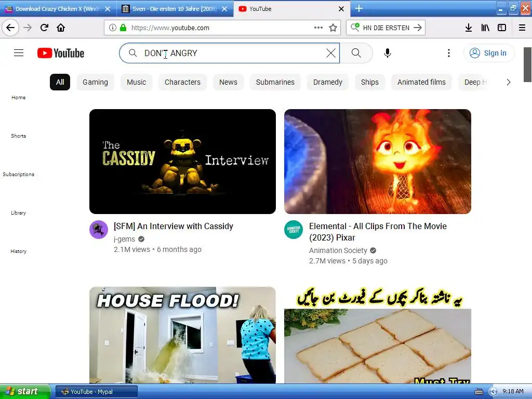
Task: Toggle the browser sidebar view
Action: (502, 28)
